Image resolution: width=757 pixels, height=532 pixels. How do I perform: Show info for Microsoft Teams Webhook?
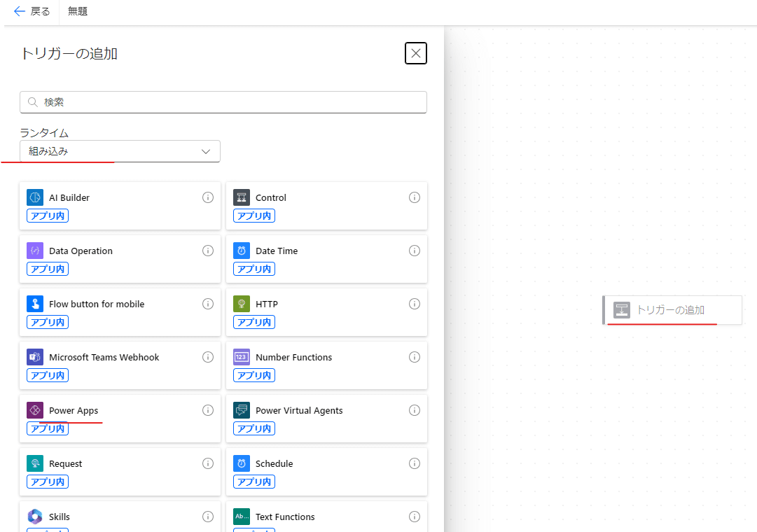tap(207, 357)
